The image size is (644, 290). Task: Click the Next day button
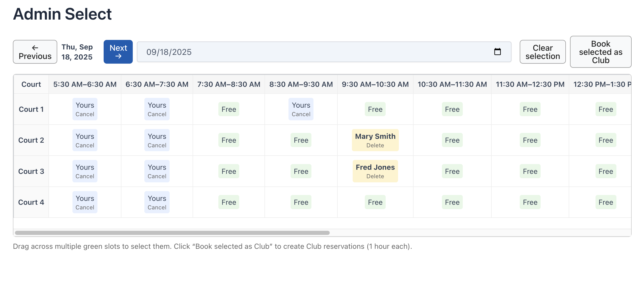118,52
